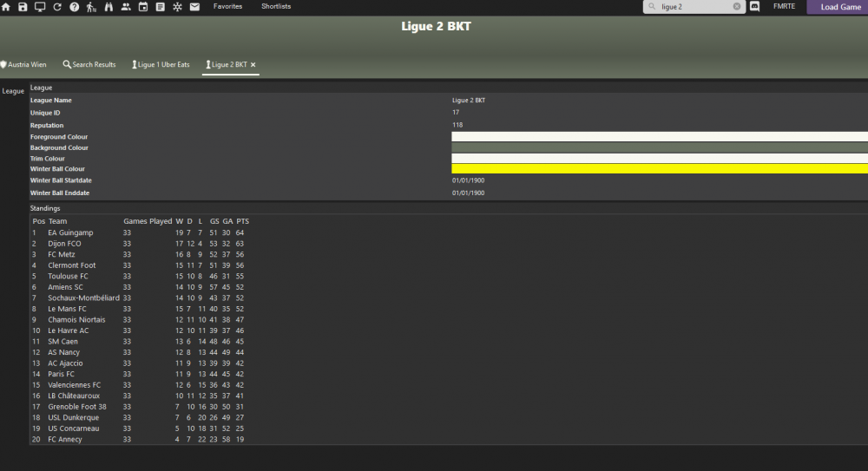Select Chamois Niortais in standings
The image size is (868, 471).
pyautogui.click(x=76, y=320)
